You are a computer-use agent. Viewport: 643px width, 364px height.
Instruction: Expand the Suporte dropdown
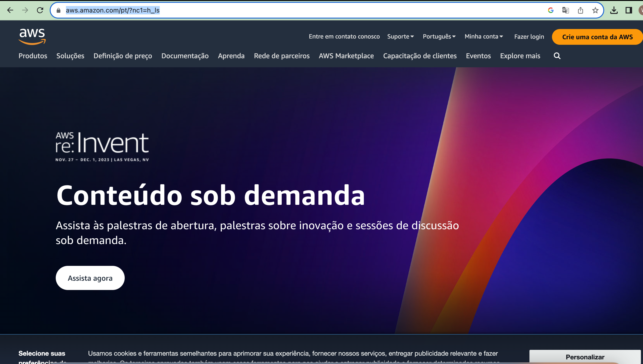pos(400,36)
